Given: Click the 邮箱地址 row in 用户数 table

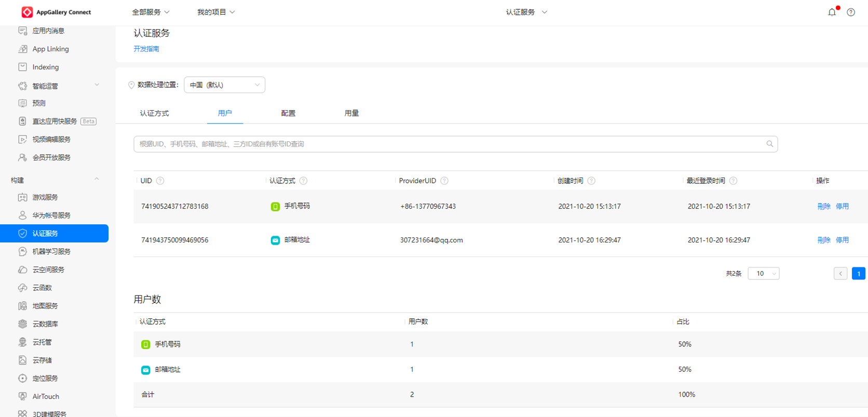Looking at the screenshot, I should click(x=500, y=370).
